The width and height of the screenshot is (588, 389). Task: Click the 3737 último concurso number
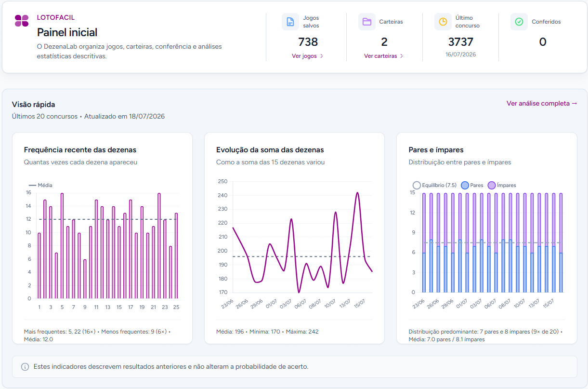point(461,42)
